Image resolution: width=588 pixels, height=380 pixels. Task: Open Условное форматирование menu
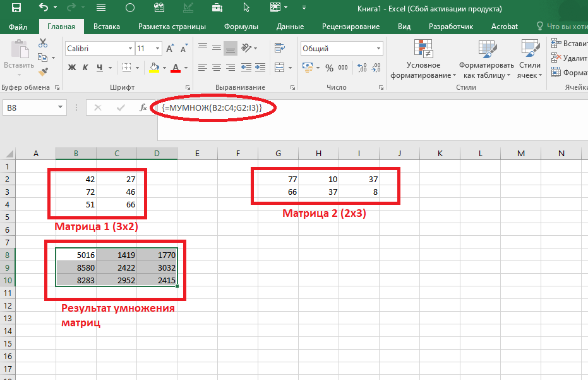(423, 59)
